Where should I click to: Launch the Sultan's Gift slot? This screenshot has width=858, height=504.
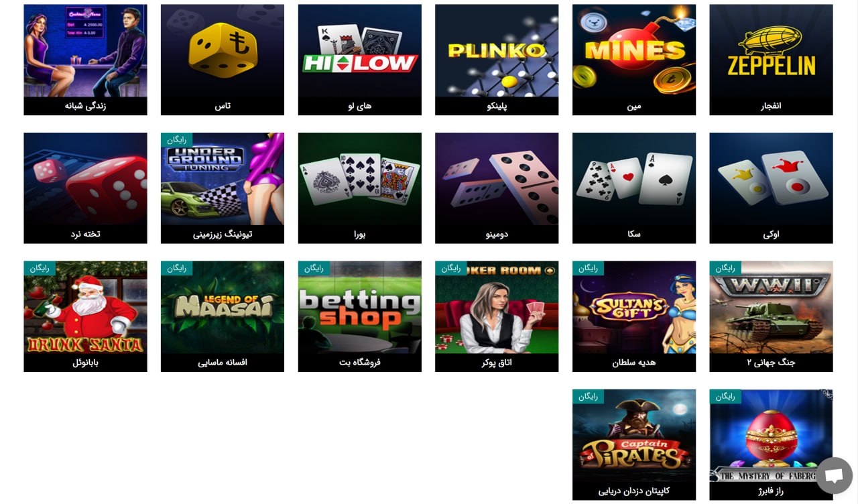pos(634,316)
